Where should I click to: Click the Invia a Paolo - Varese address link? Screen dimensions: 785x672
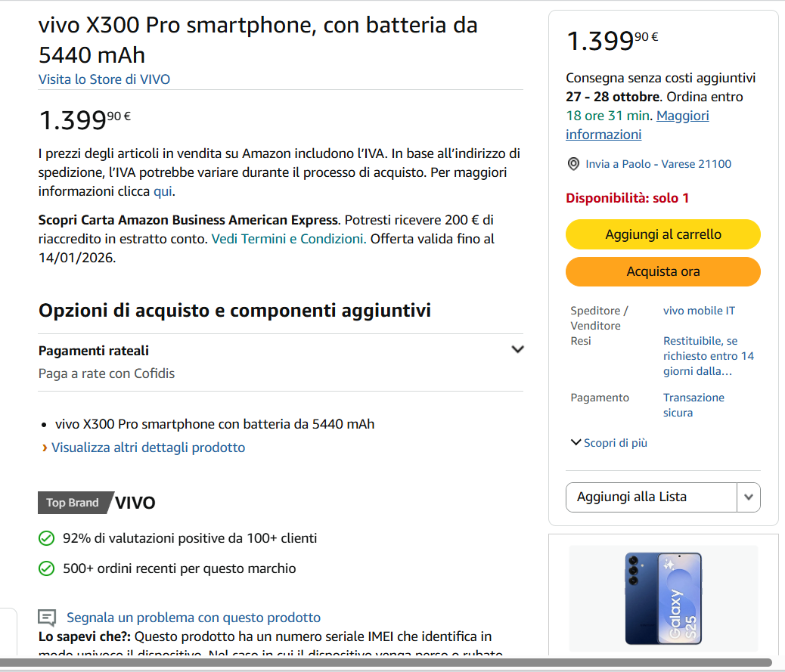click(x=658, y=164)
